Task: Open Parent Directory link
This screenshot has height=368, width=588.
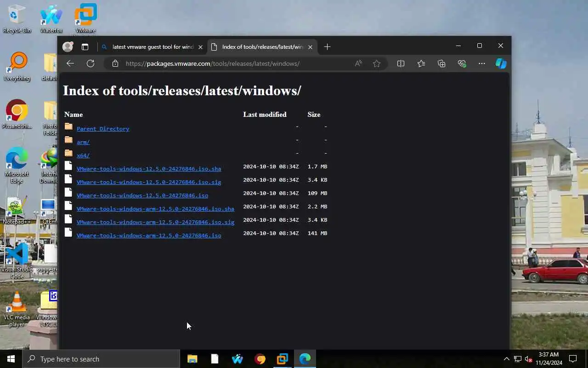Action: tap(103, 129)
